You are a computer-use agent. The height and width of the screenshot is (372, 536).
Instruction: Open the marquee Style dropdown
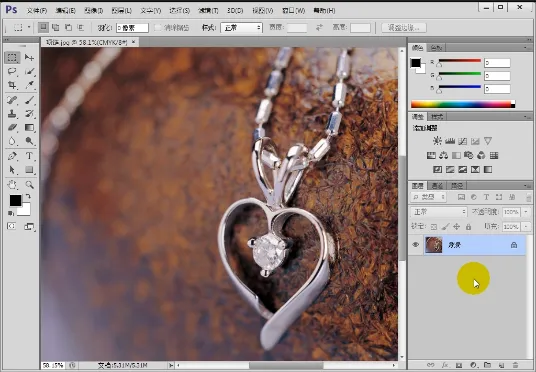coord(241,28)
